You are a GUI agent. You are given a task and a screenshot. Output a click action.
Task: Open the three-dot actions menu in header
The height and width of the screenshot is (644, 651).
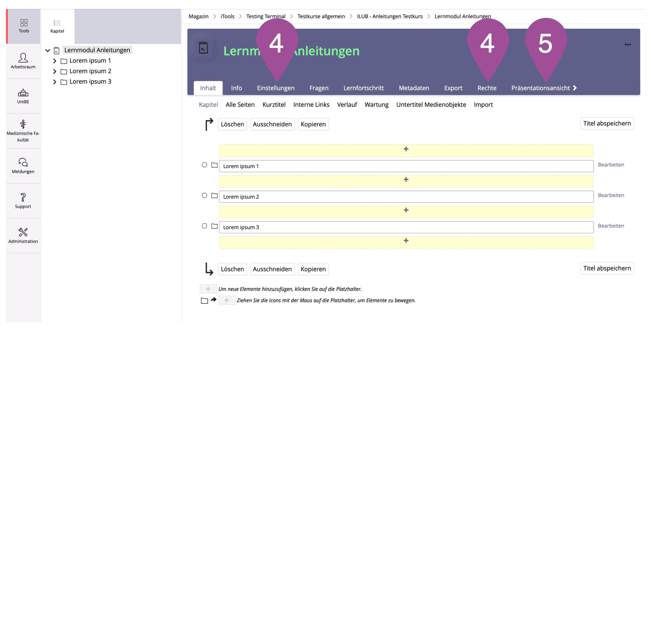tap(627, 45)
